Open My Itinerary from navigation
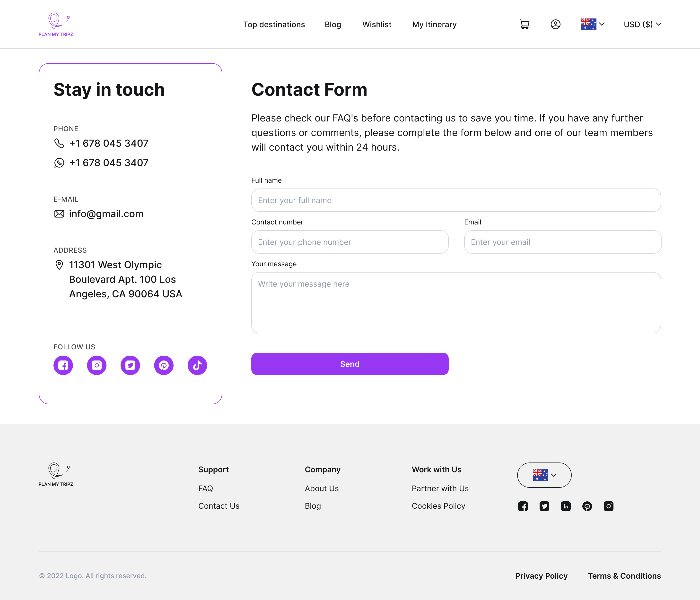 [x=434, y=24]
